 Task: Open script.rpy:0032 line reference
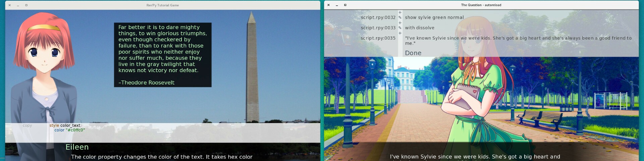pos(378,17)
